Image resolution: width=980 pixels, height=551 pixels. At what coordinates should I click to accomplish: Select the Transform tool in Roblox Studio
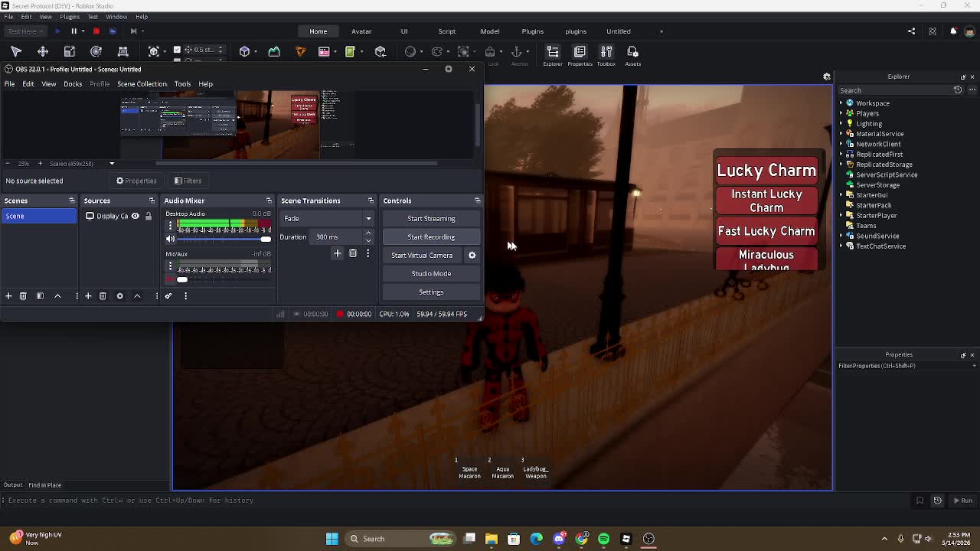click(122, 51)
